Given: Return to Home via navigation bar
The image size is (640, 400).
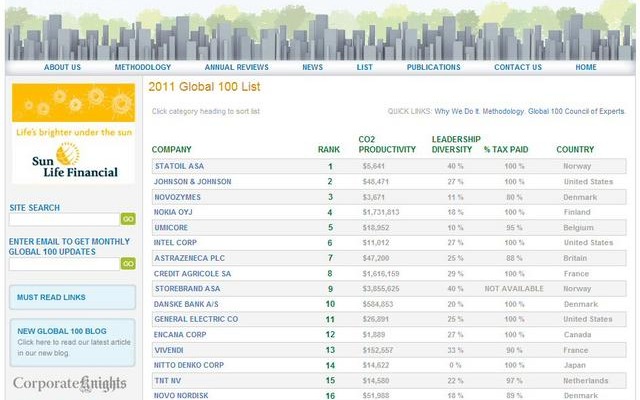Looking at the screenshot, I should (x=586, y=67).
